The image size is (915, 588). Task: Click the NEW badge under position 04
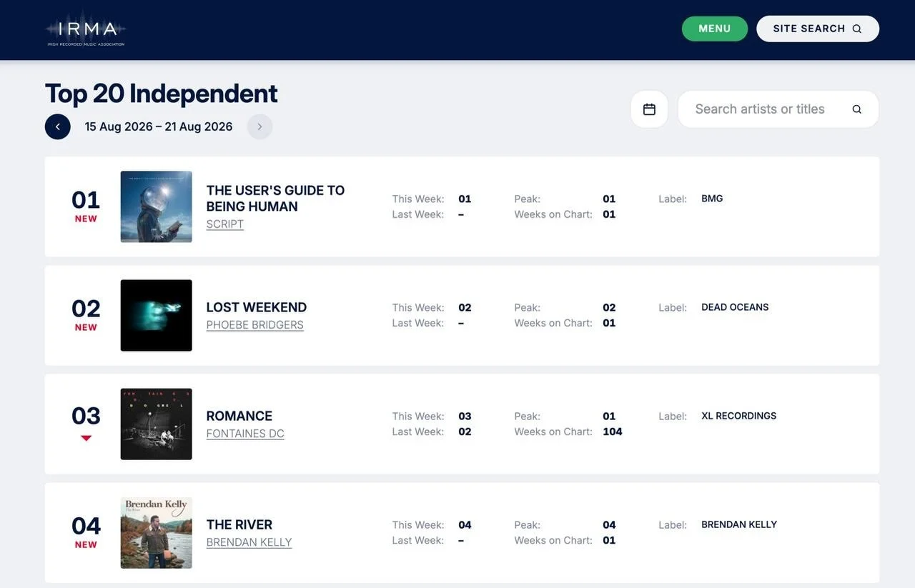pyautogui.click(x=86, y=544)
